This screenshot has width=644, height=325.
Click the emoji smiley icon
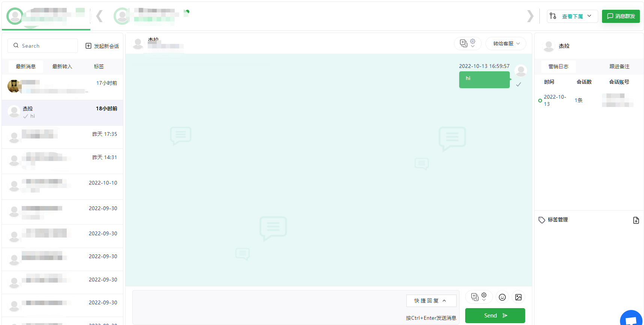click(x=502, y=297)
